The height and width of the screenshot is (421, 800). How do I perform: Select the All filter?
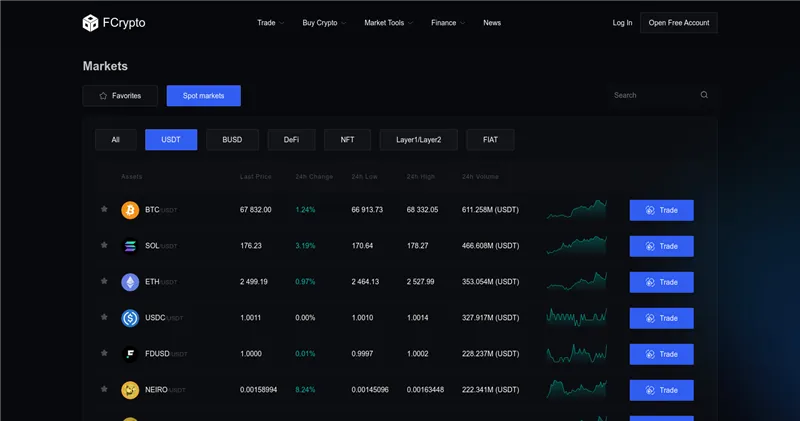pyautogui.click(x=116, y=140)
